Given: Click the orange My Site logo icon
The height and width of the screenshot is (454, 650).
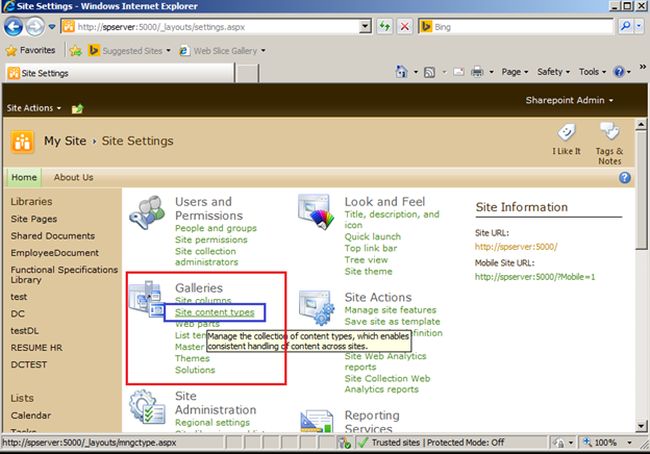Looking at the screenshot, I should pyautogui.click(x=22, y=141).
